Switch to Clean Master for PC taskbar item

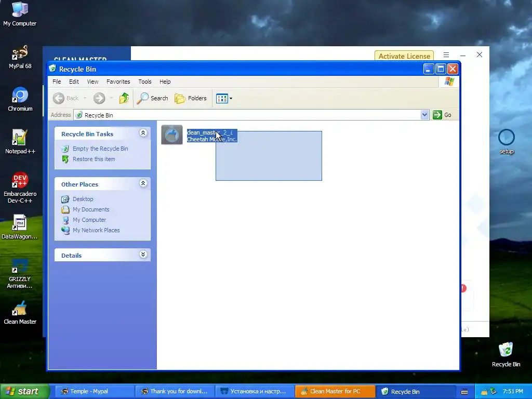tap(335, 391)
